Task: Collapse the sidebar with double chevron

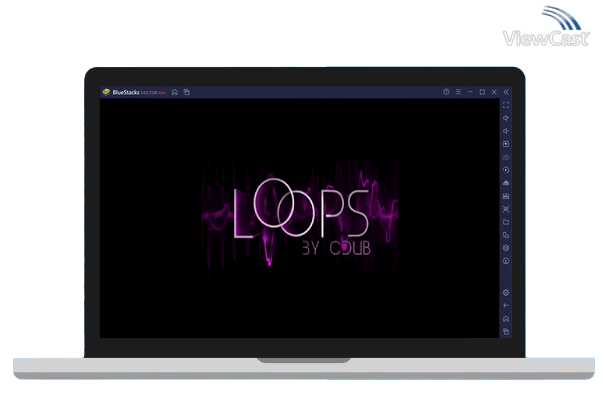Action: pyautogui.click(x=506, y=92)
